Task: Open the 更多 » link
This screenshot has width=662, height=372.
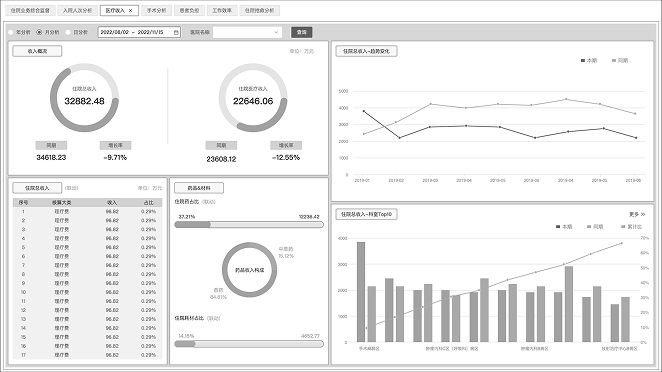Action: [x=637, y=215]
